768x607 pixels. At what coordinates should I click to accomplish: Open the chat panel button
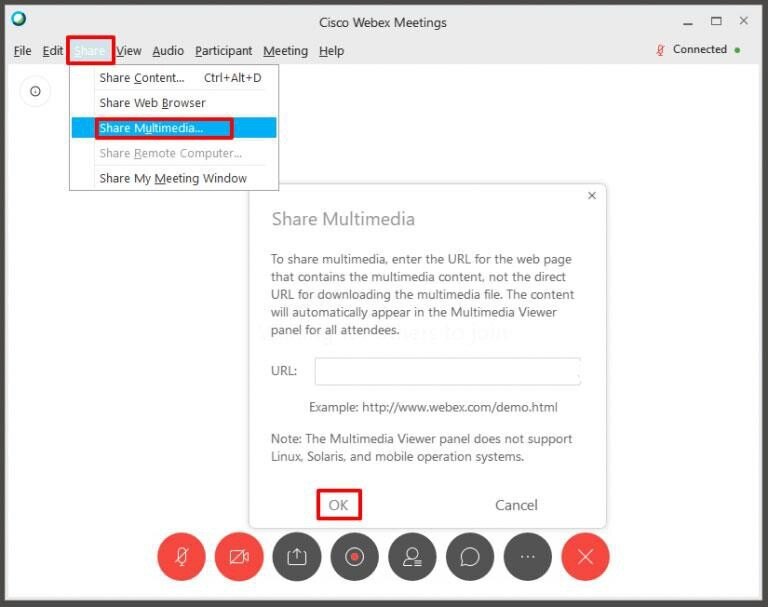click(x=470, y=557)
